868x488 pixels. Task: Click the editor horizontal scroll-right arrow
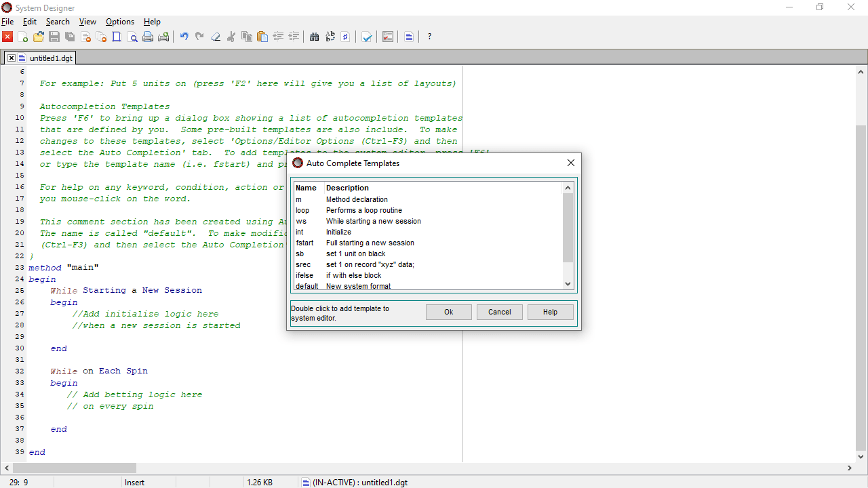coord(850,468)
